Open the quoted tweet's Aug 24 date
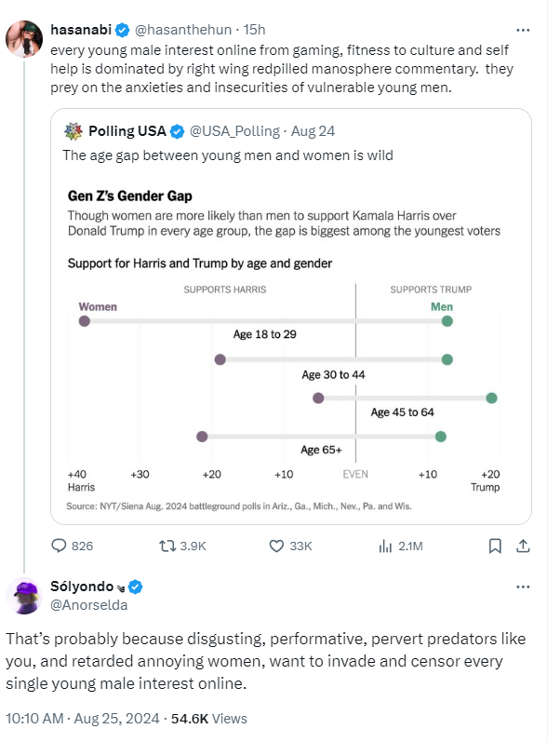Screen dimensions: 560x742 [313, 131]
